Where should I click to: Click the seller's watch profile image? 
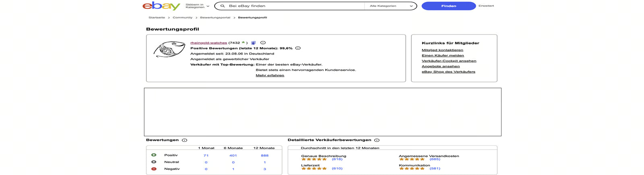[x=169, y=49]
